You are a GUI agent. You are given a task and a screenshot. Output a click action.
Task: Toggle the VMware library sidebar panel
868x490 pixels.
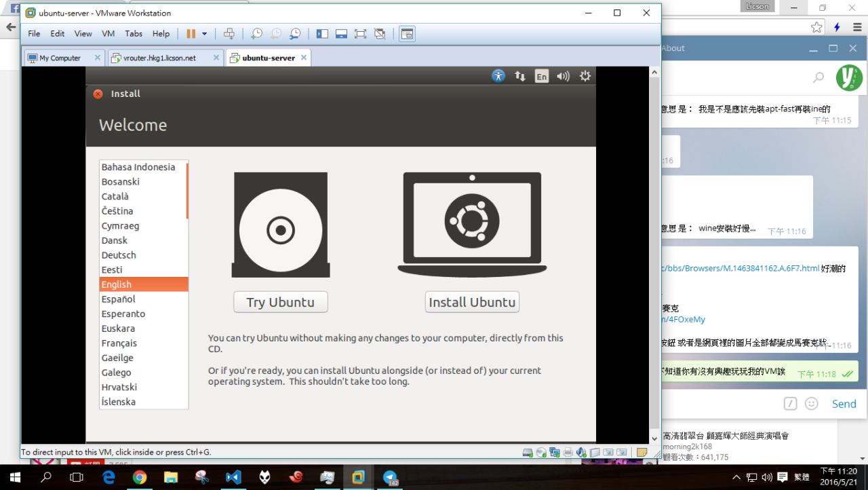[x=322, y=34]
